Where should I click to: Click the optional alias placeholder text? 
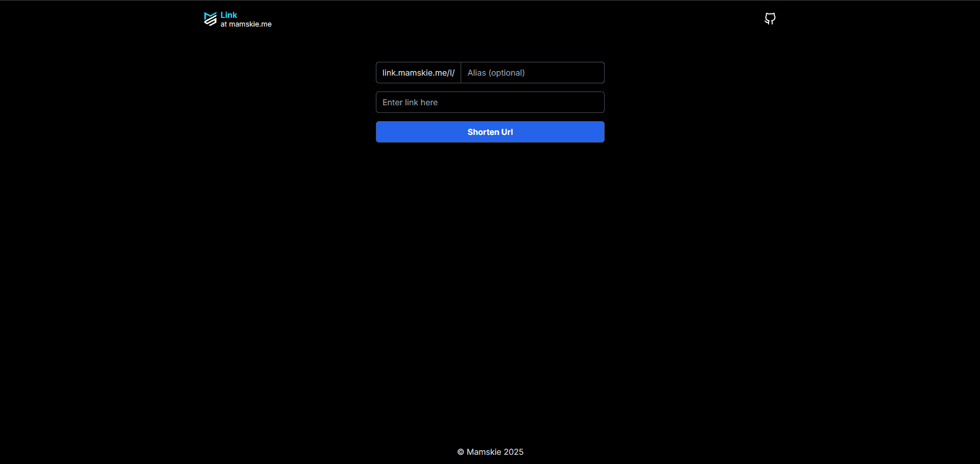pyautogui.click(x=496, y=73)
